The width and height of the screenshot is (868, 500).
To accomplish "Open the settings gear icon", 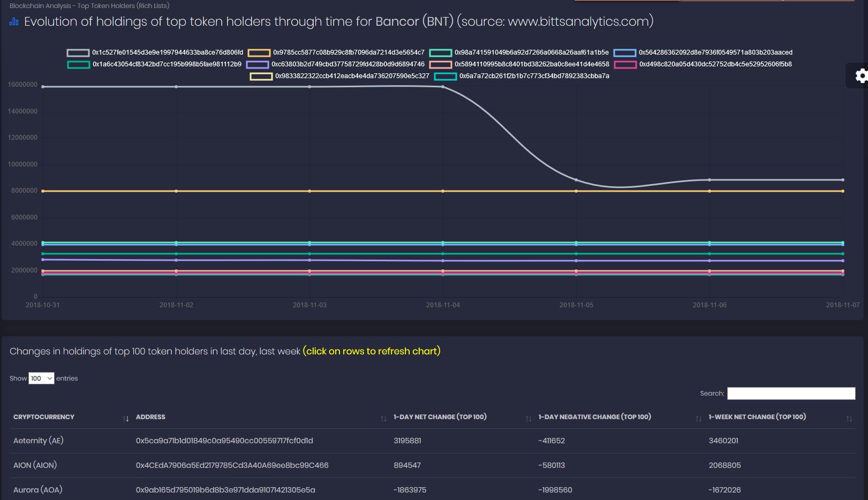I will [x=861, y=76].
